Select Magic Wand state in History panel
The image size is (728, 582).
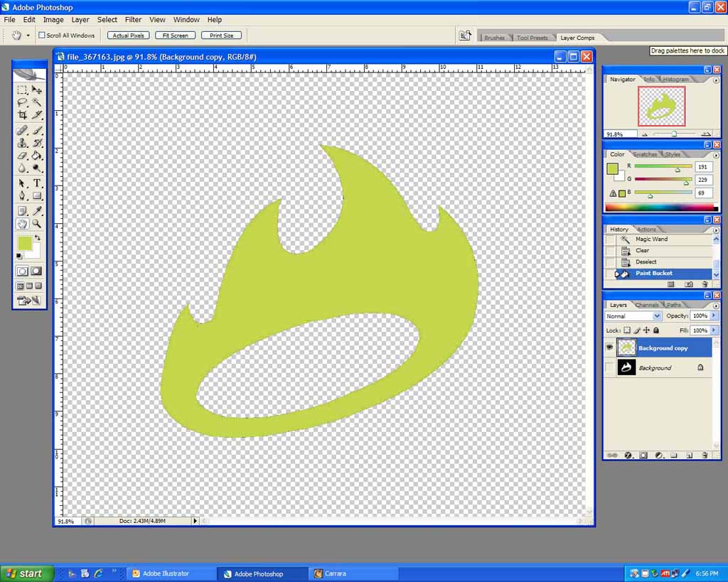click(x=651, y=239)
